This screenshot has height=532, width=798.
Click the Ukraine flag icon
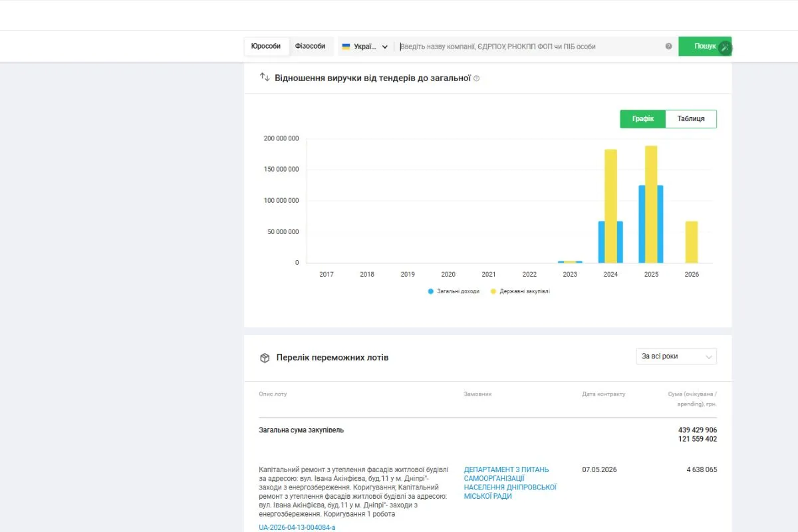click(346, 47)
